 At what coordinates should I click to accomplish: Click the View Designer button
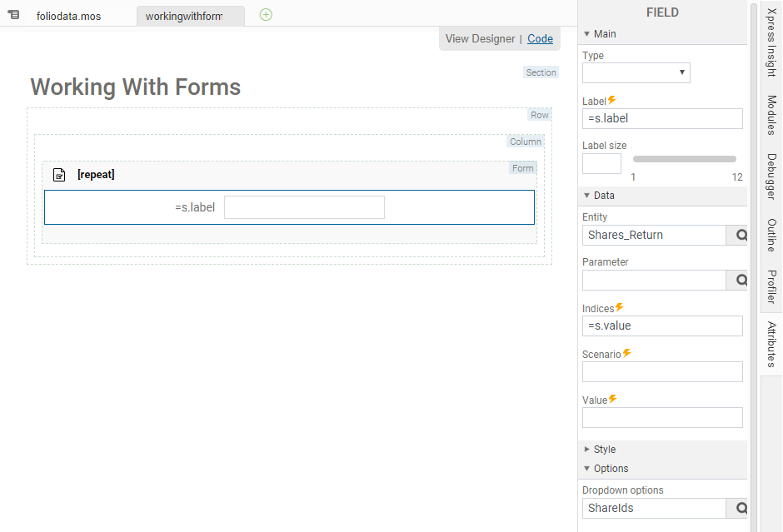pyautogui.click(x=480, y=38)
